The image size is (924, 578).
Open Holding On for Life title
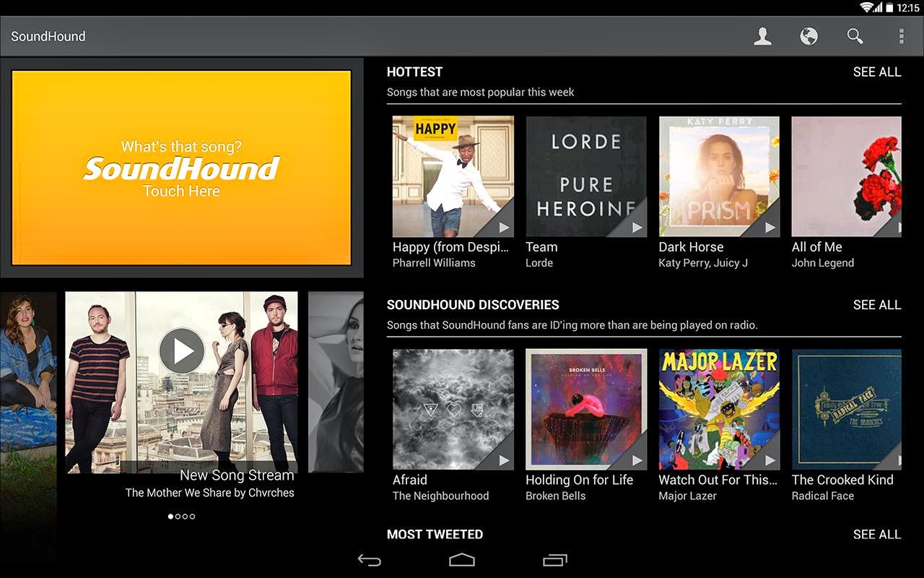(579, 479)
